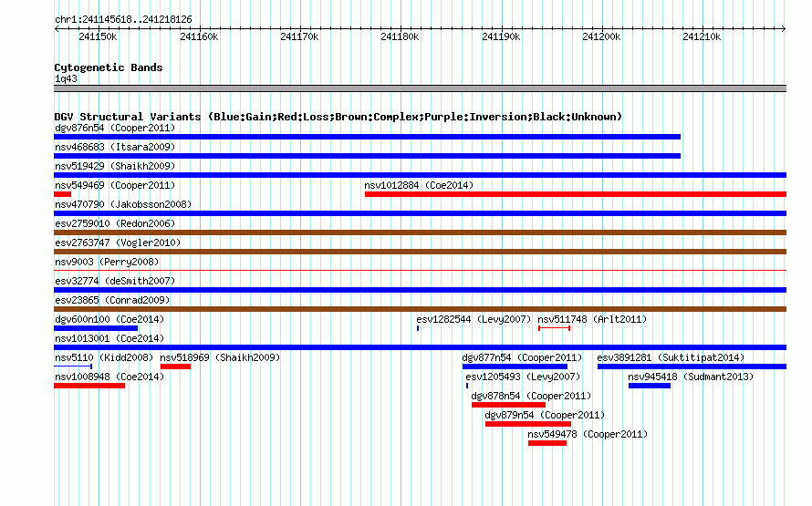Click the nsv5110 (Kidd2008) label
This screenshot has height=506, width=812.
104,357
